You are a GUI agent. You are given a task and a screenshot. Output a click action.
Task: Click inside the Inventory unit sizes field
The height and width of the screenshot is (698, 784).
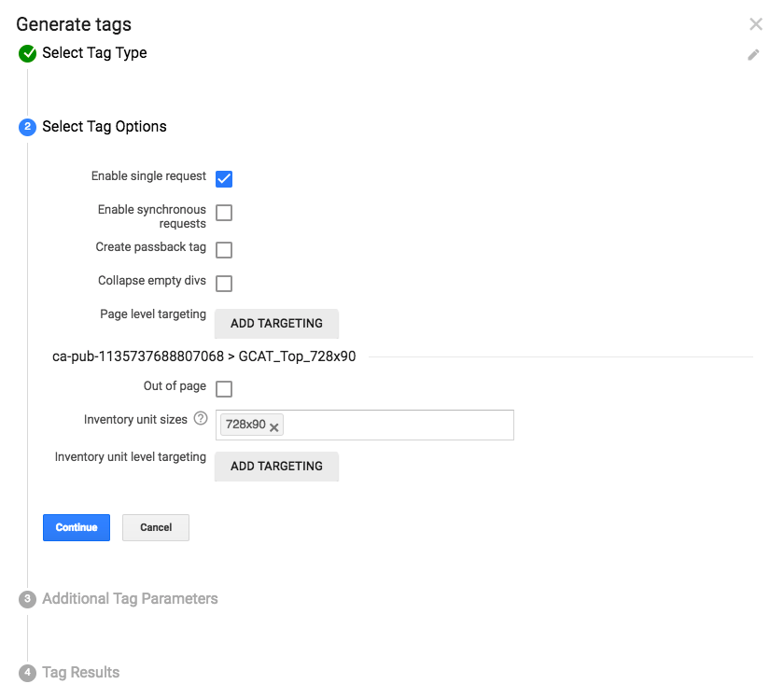tap(398, 425)
